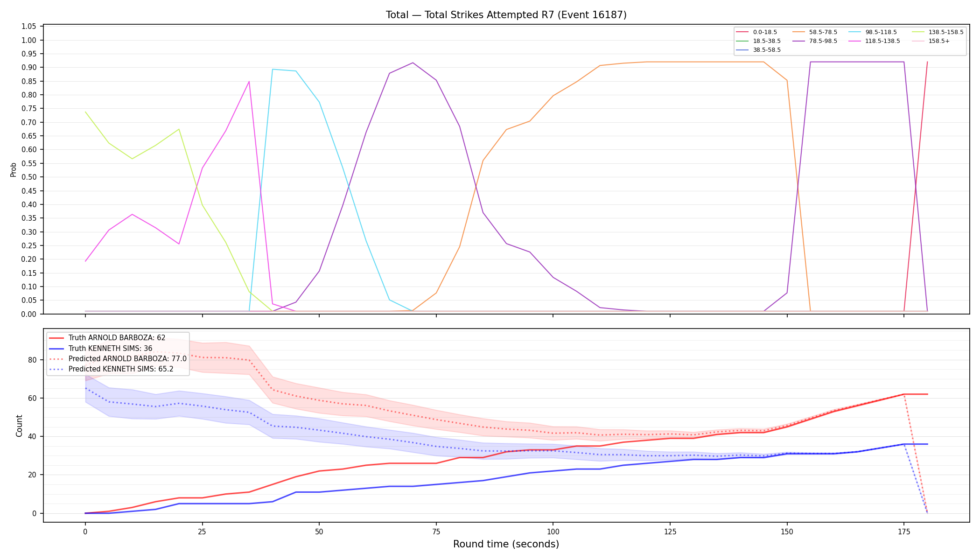Click the "18.5-38.5" legend label

click(767, 41)
